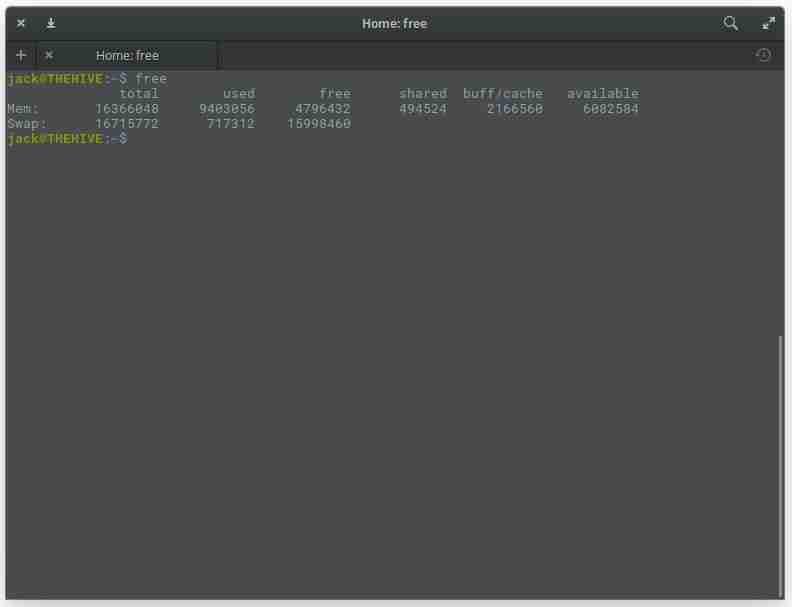Open the tab history clock icon

coord(764,55)
